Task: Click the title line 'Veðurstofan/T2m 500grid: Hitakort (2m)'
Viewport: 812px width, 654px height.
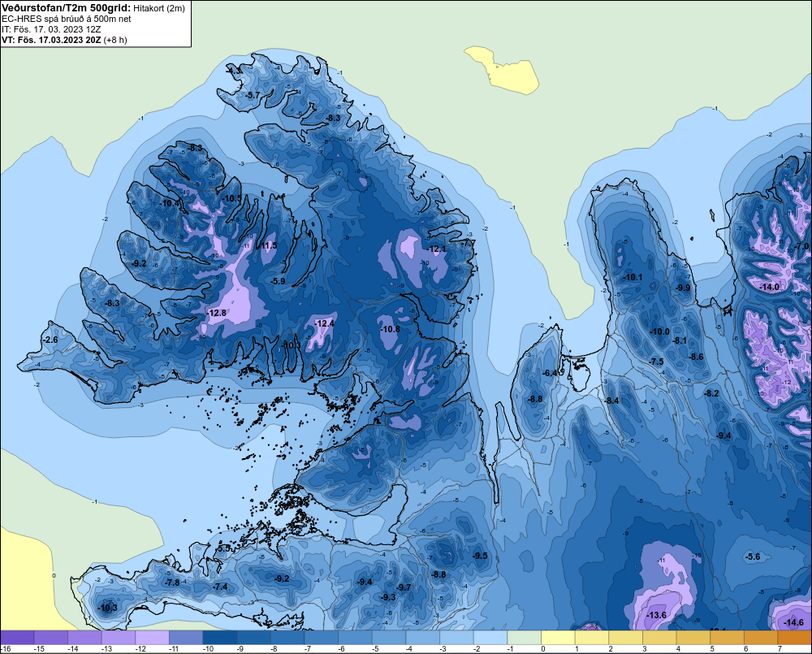Action: coord(93,7)
